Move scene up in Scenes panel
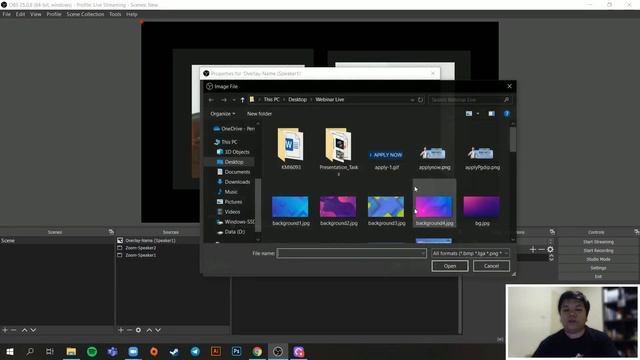 [x=24, y=330]
